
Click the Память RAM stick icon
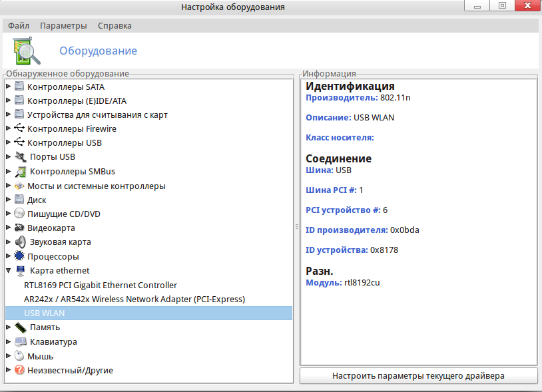coord(21,327)
